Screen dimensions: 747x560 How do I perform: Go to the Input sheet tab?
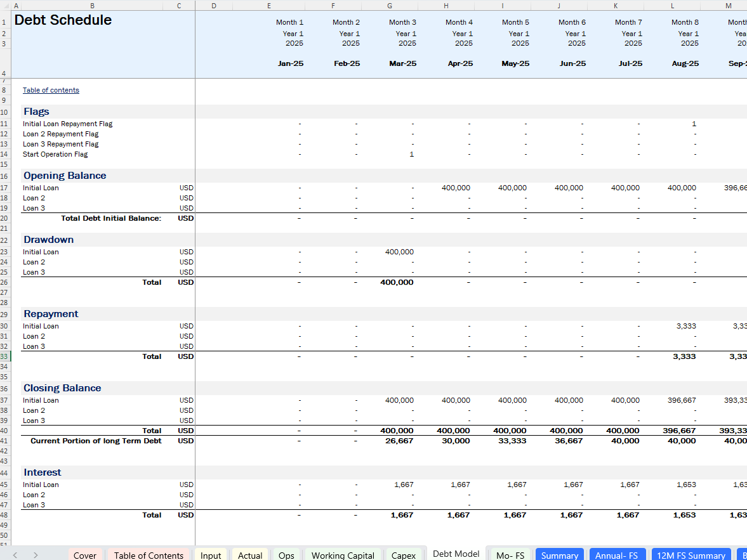point(211,555)
